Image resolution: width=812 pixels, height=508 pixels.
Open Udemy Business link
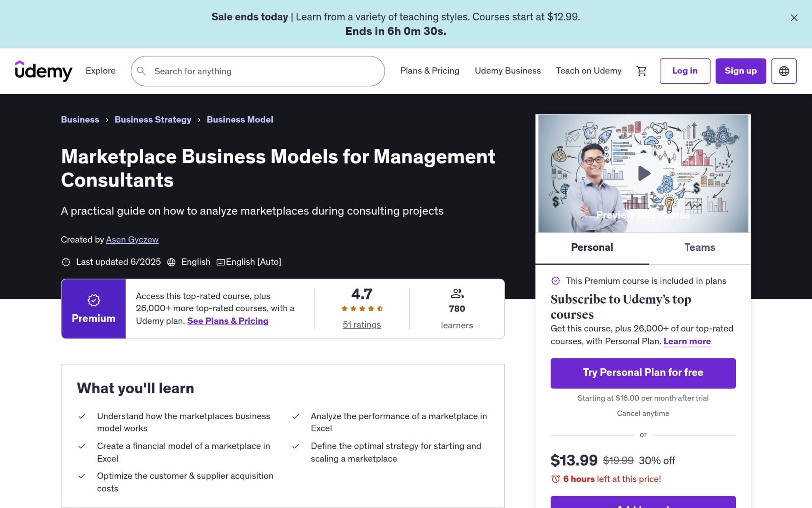click(507, 71)
